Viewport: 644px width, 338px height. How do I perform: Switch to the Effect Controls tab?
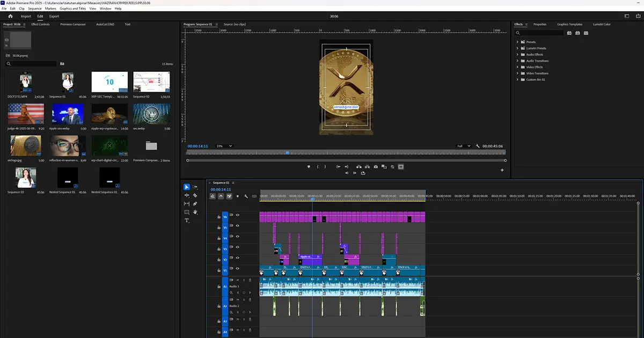click(40, 24)
